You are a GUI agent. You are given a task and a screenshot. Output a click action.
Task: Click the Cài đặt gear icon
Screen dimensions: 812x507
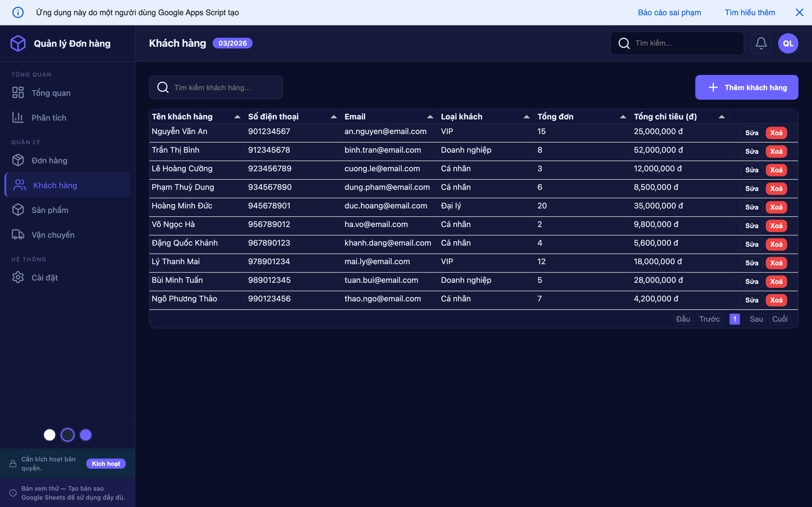(18, 277)
